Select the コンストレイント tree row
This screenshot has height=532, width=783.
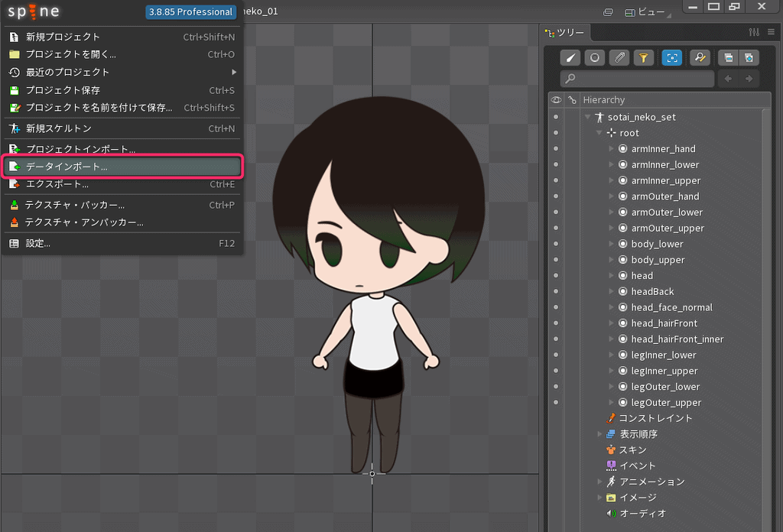(x=649, y=418)
